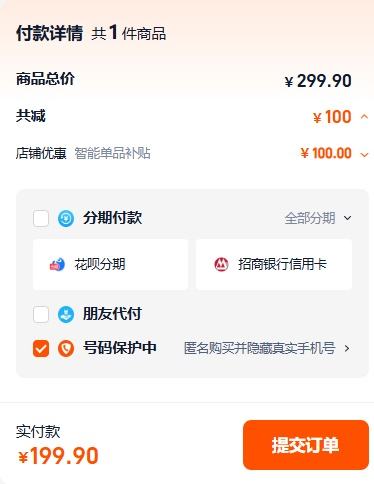This screenshot has width=374, height=484.
Task: Uncheck the 号码保护中 checkbox
Action: (x=41, y=348)
